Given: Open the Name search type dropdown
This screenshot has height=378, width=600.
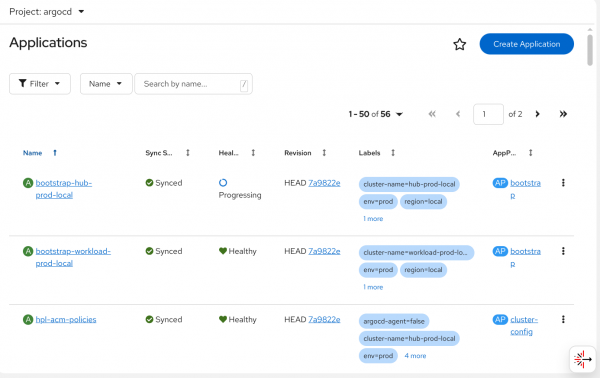Looking at the screenshot, I should tap(106, 84).
